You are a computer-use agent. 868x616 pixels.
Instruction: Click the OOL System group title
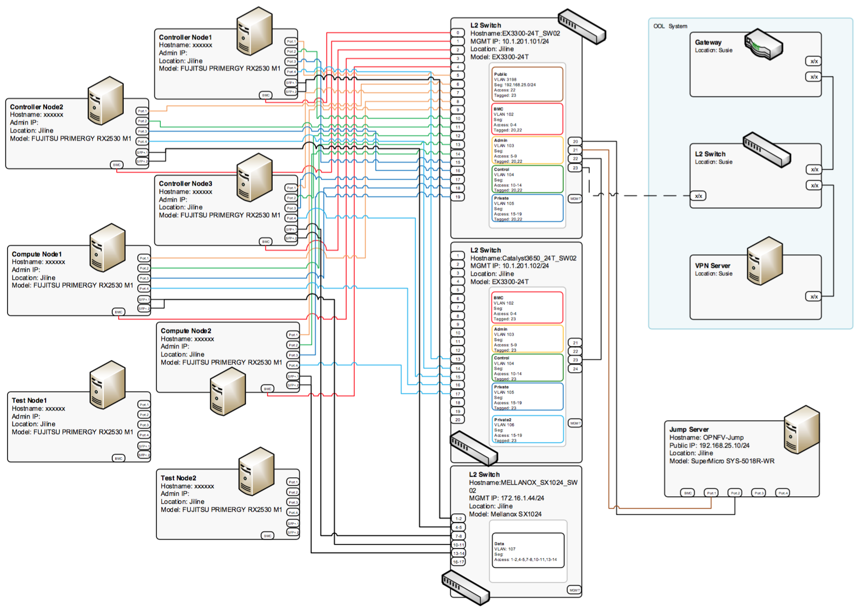tap(670, 26)
